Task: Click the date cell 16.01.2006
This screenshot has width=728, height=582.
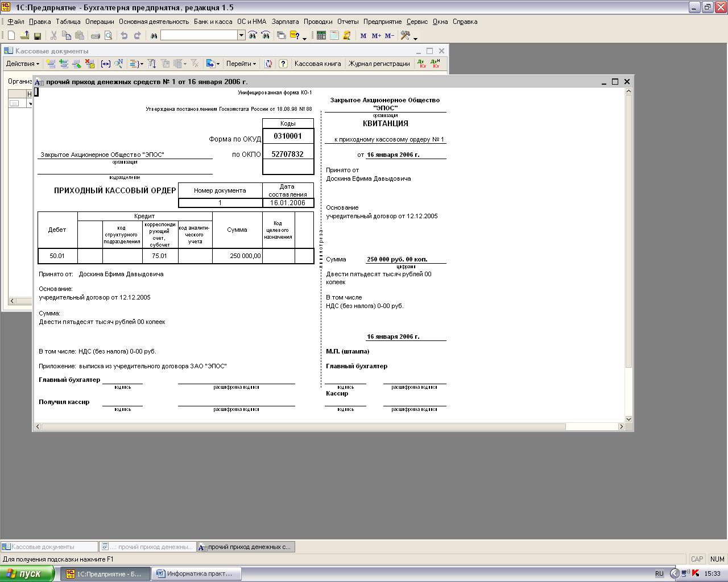Action: click(288, 203)
